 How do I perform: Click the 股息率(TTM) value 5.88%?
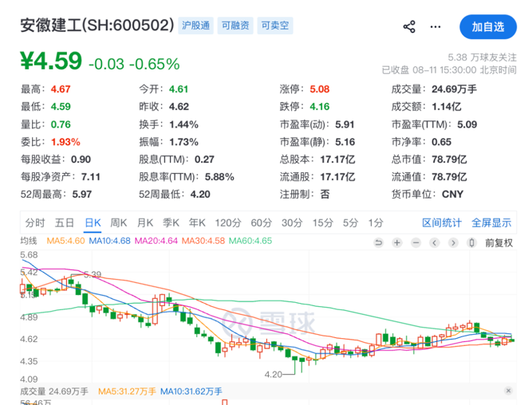click(219, 177)
